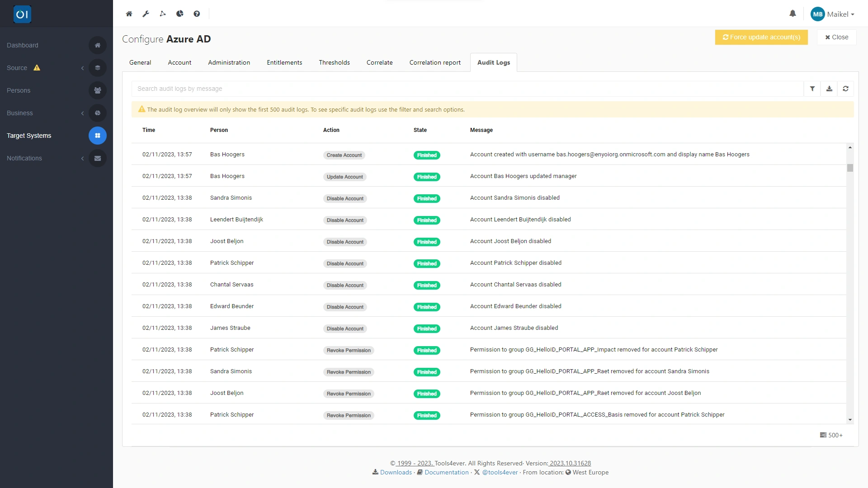Open the Administration tab
Image resolution: width=868 pixels, height=488 pixels.
pyautogui.click(x=229, y=62)
